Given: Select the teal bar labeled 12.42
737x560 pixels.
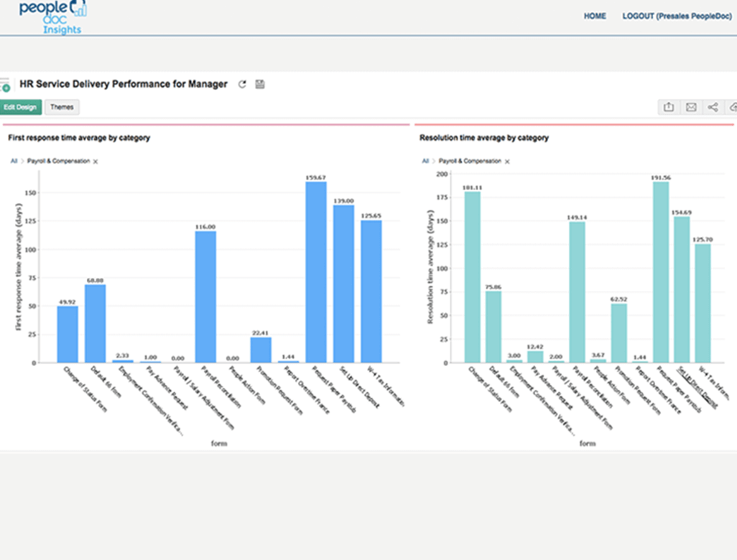Looking at the screenshot, I should click(x=535, y=357).
